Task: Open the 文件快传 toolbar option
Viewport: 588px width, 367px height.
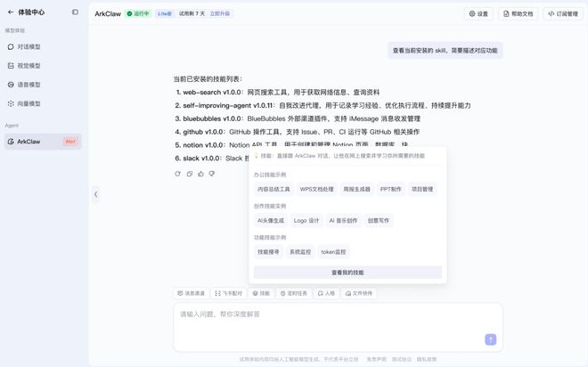Action: (x=359, y=293)
